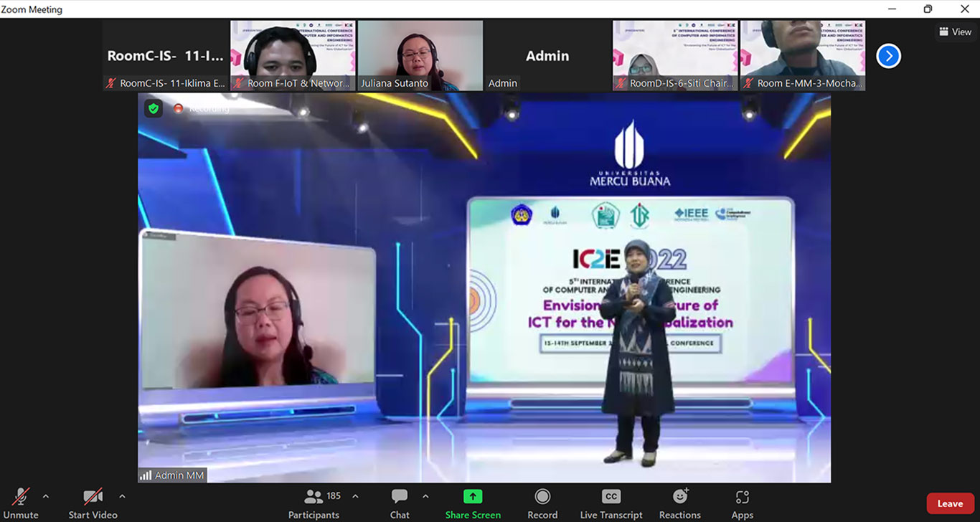This screenshot has height=522, width=980.
Task: Open the Chat panel
Action: point(400,496)
